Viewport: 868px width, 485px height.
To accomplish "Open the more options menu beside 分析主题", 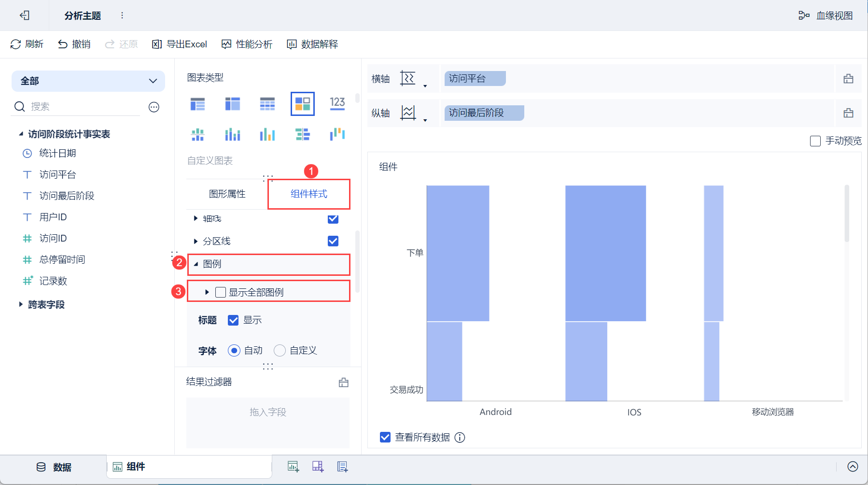I will tap(122, 15).
